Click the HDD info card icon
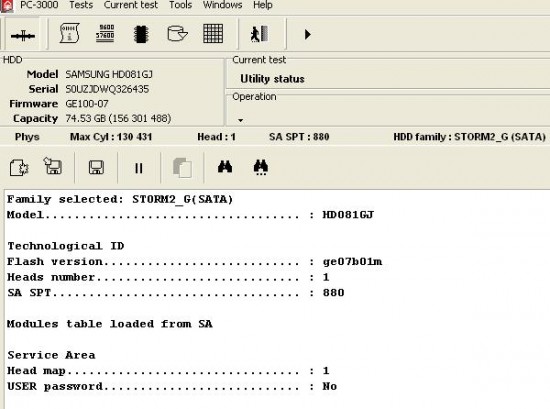 point(69,34)
